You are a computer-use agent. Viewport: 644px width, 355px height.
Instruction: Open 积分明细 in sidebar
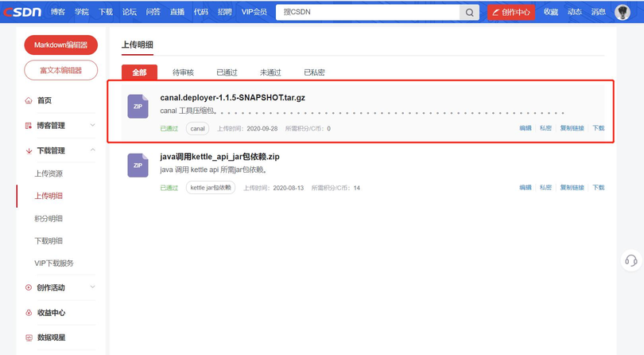tap(48, 218)
